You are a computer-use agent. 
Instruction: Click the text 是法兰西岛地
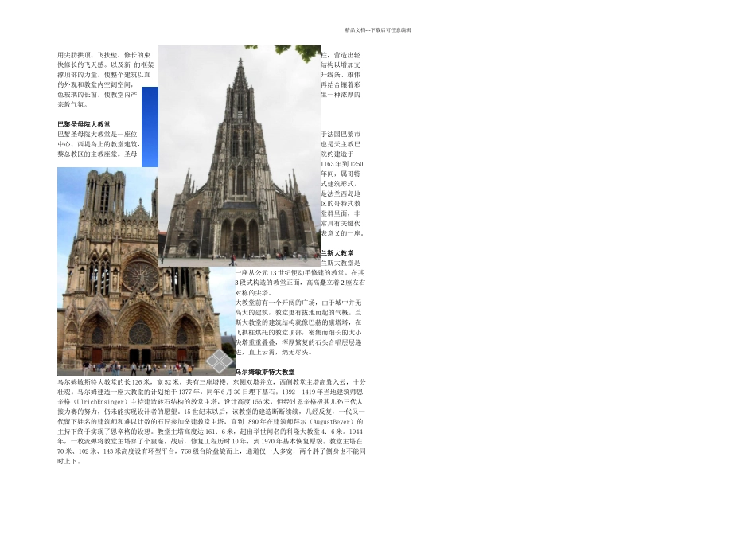341,194
